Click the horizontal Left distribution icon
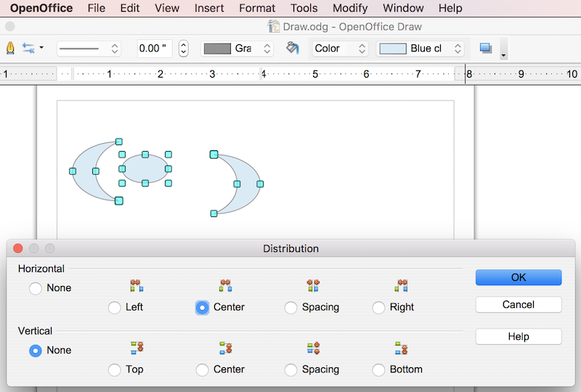The width and height of the screenshot is (581, 392). tap(137, 286)
